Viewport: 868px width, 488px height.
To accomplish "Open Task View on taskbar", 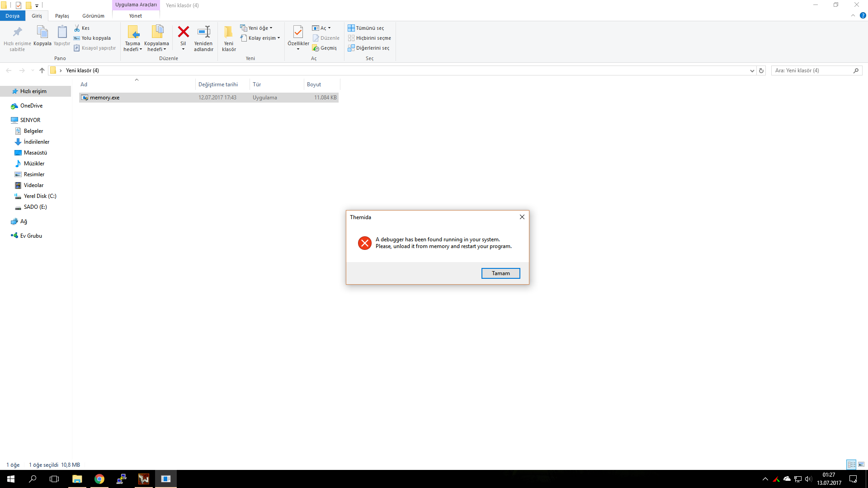I will (x=54, y=479).
